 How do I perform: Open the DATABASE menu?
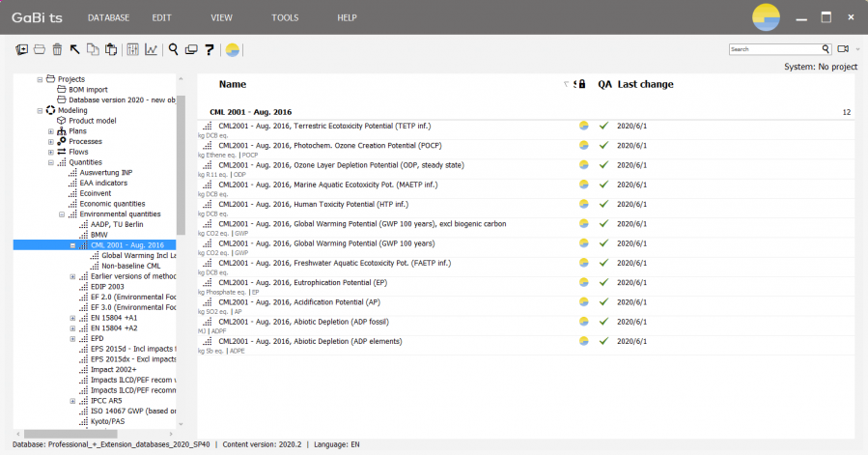(108, 17)
